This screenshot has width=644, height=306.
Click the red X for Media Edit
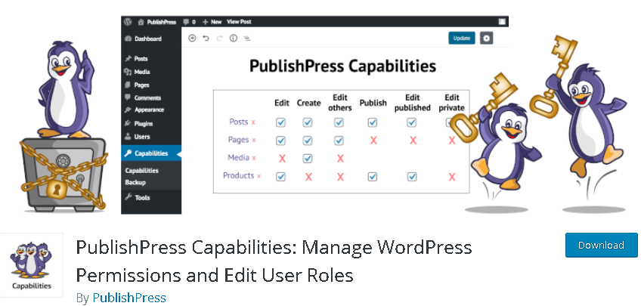click(x=282, y=159)
